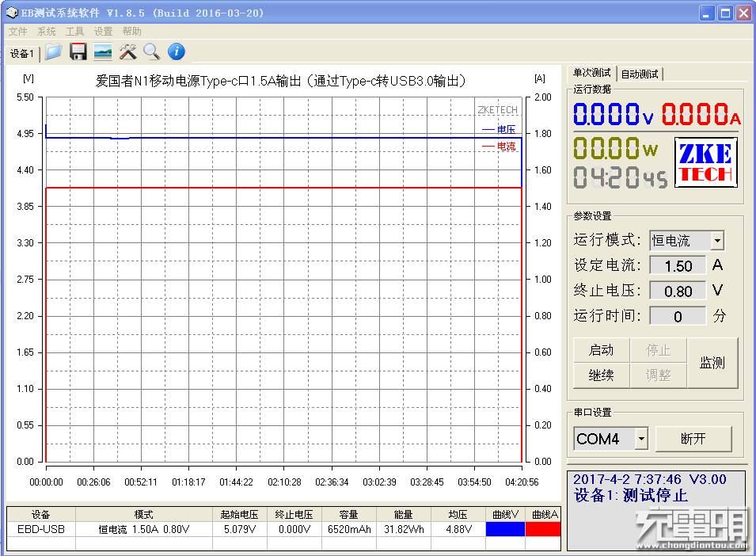
Task: Click the 6520mAh capacity cell
Action: click(348, 529)
